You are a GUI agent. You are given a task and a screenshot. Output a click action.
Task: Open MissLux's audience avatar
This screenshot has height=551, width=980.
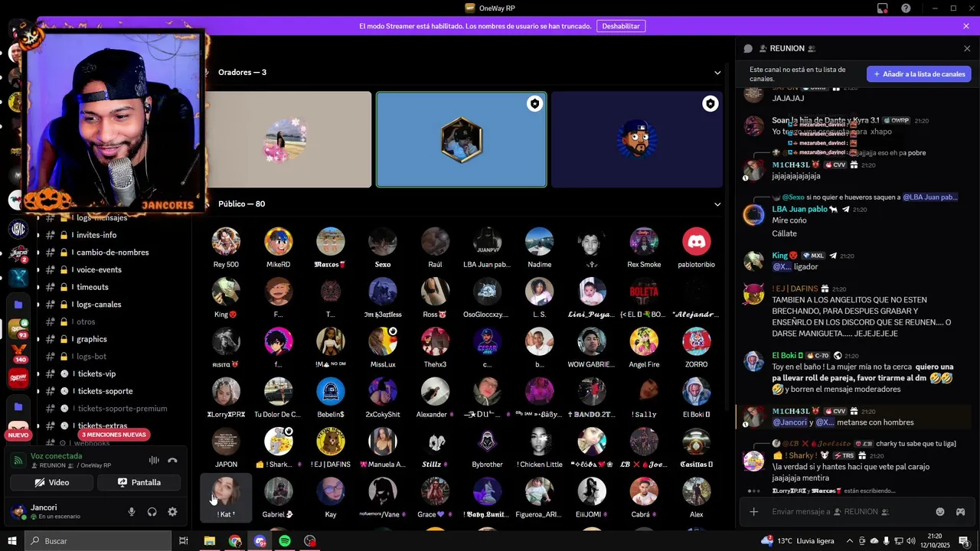383,341
